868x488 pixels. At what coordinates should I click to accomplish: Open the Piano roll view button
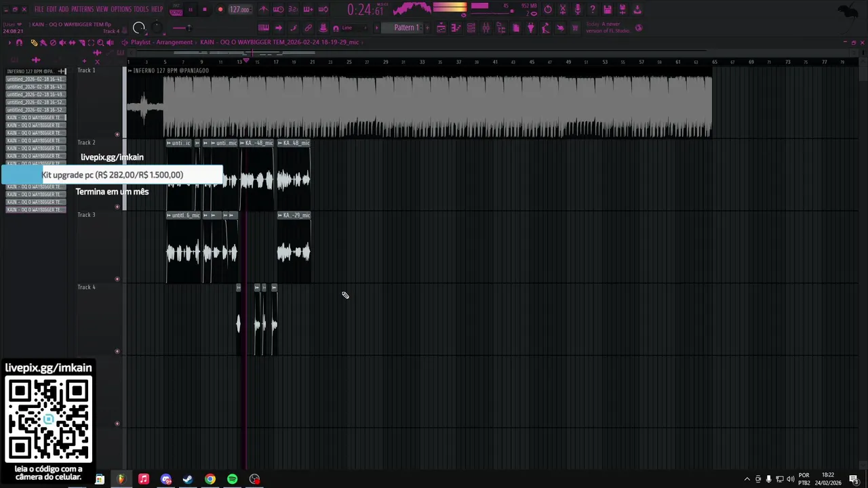pyautogui.click(x=456, y=28)
